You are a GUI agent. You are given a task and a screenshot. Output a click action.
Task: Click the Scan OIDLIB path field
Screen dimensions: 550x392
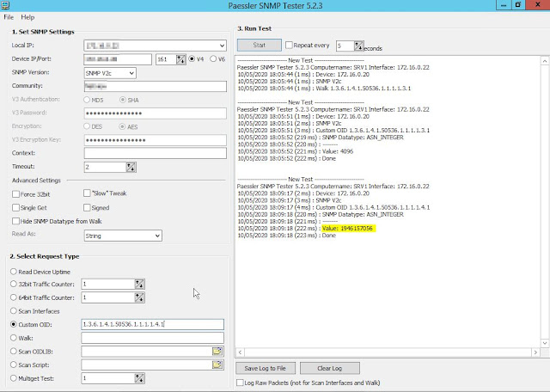[147, 352]
